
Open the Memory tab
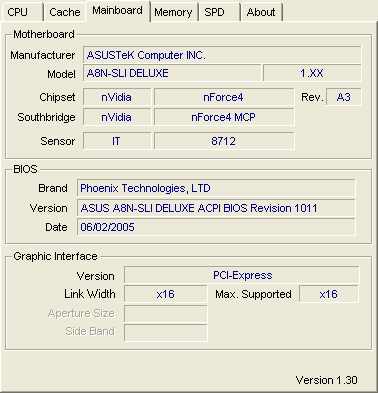[x=173, y=12]
